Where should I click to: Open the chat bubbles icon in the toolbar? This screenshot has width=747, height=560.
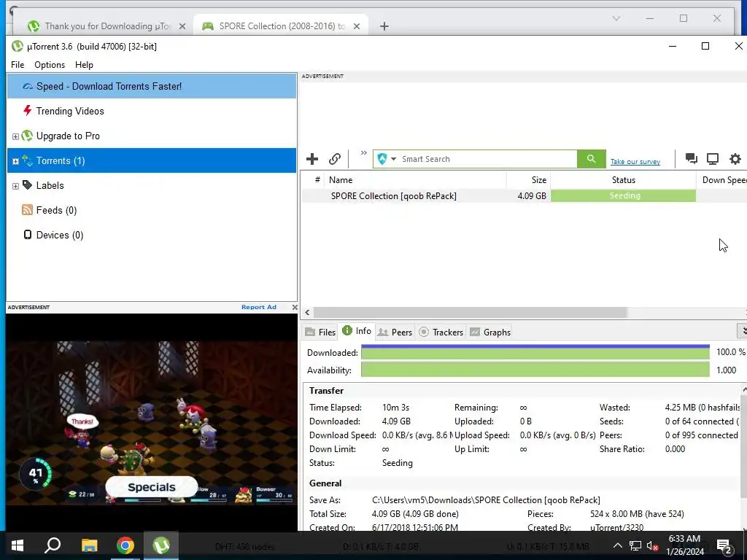692,158
